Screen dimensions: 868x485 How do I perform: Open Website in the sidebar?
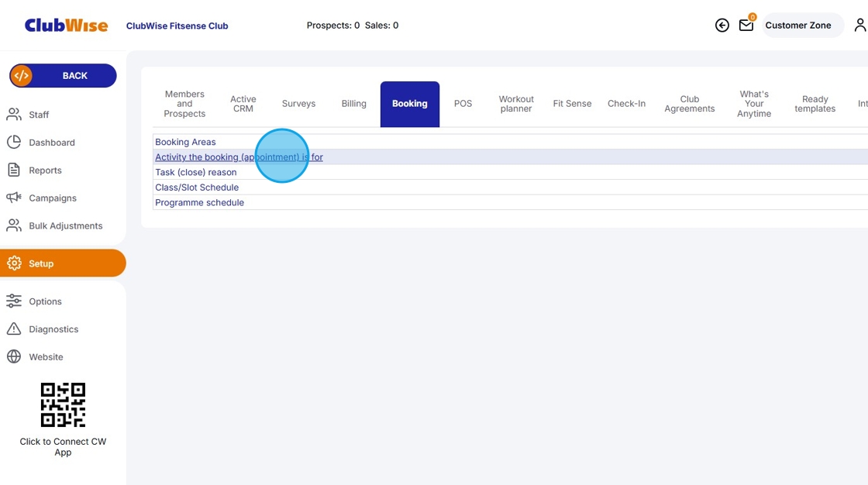(46, 356)
